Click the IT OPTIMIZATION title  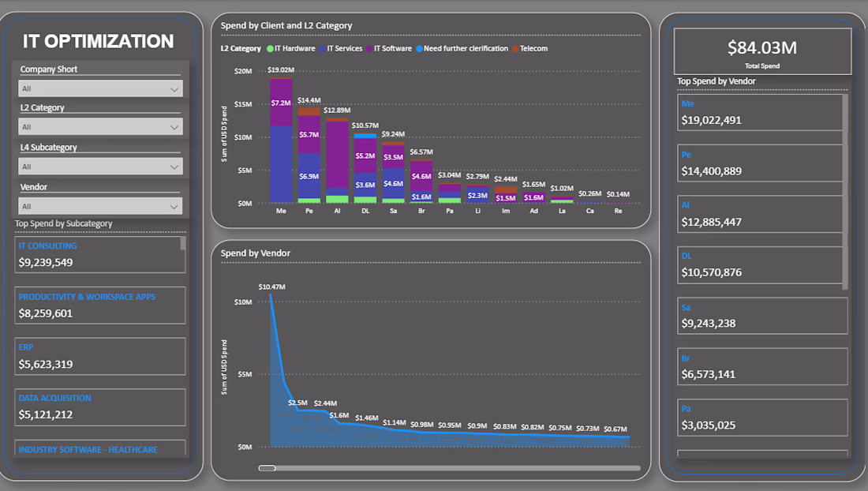point(98,41)
